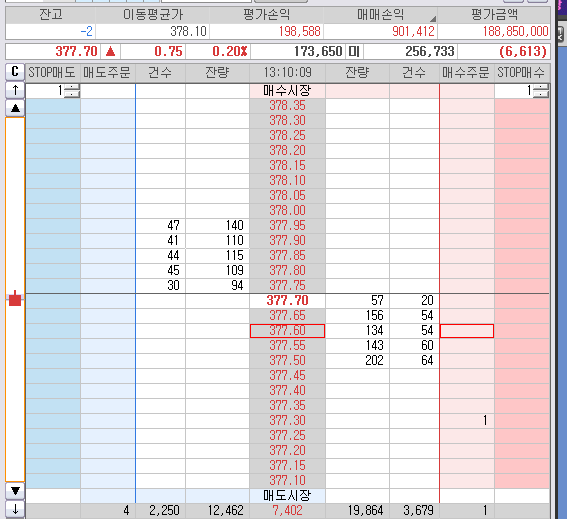Click the 미 open interest label

coord(354,51)
